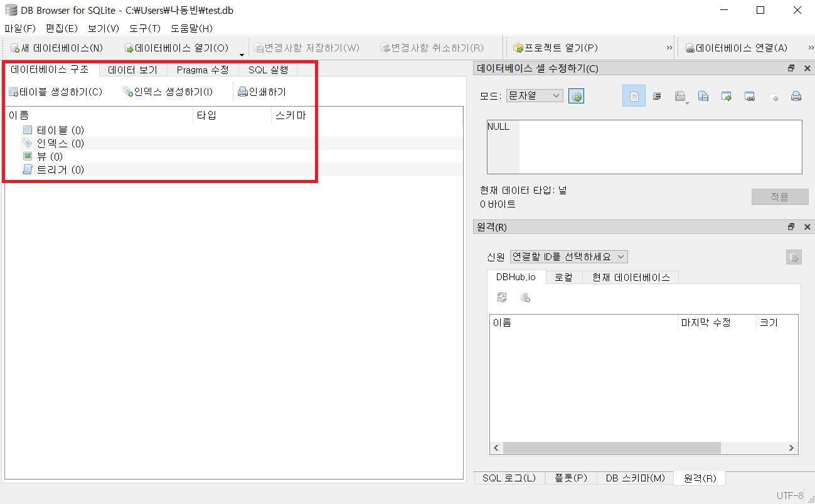
Task: Click the Open Database (데이터베이스 열기) toolbar button
Action: click(176, 48)
